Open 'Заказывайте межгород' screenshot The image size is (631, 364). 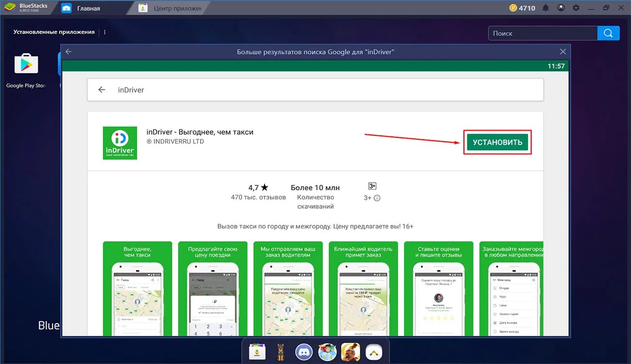coord(512,288)
